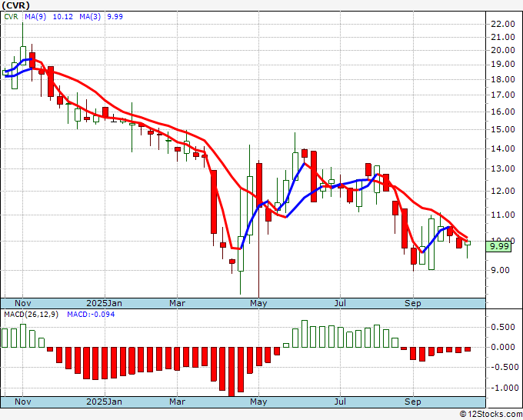523x420 pixels.
Task: Click the MA(9) legend label
Action: (x=35, y=17)
